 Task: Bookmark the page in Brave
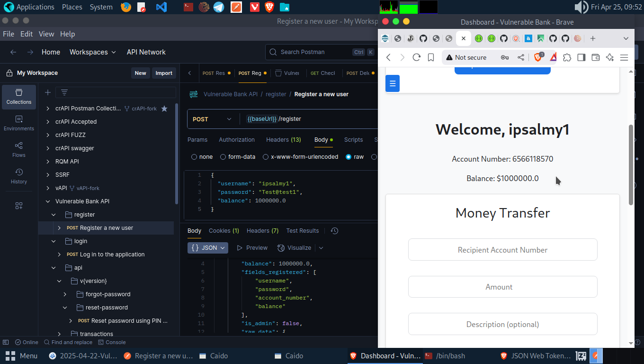coord(431,57)
